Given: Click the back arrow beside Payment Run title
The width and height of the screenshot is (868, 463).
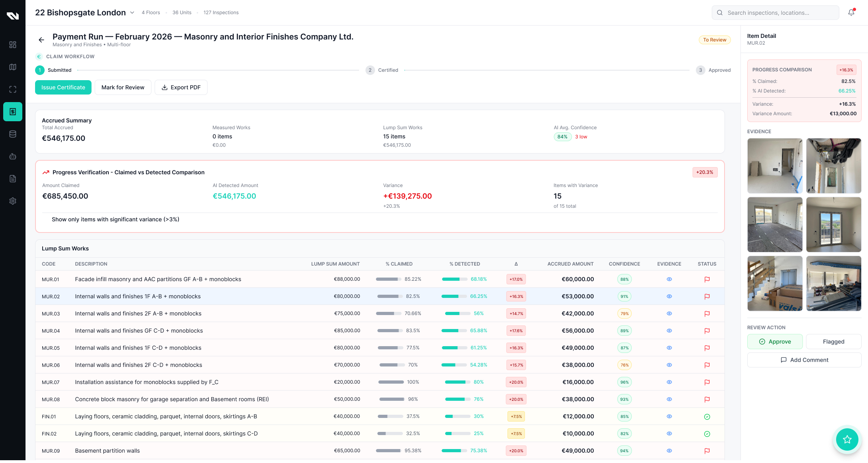Looking at the screenshot, I should coord(41,40).
